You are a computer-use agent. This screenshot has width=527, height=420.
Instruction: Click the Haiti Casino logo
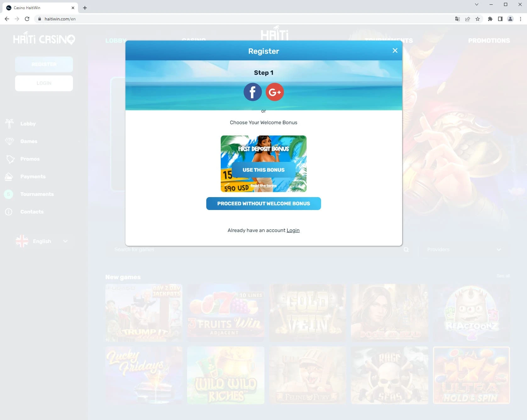(x=44, y=39)
